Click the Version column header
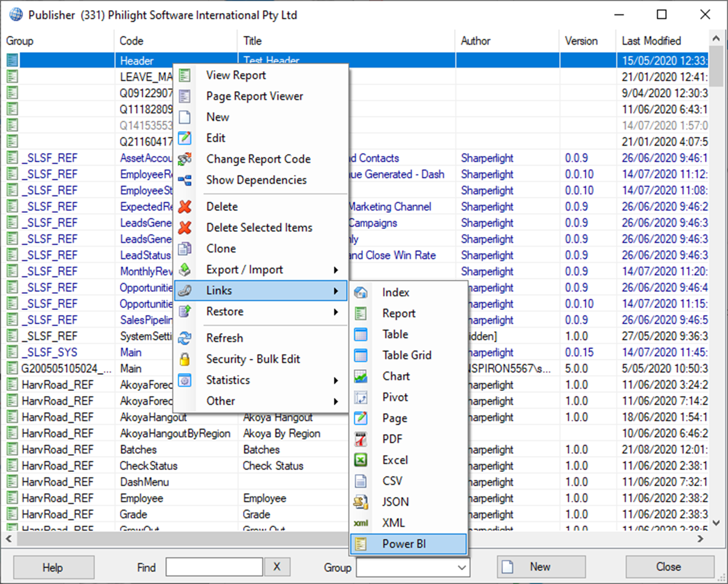728x584 pixels. coord(588,41)
